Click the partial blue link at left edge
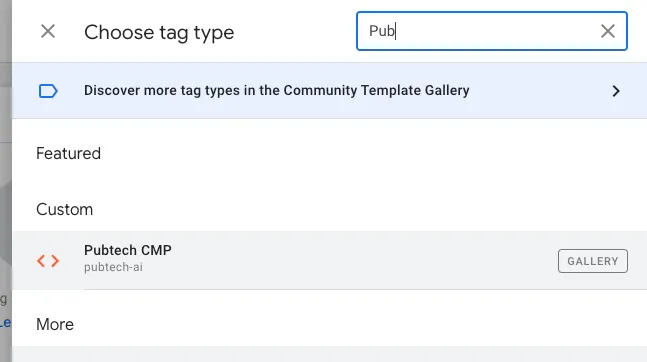This screenshot has height=362, width=647. (x=5, y=323)
